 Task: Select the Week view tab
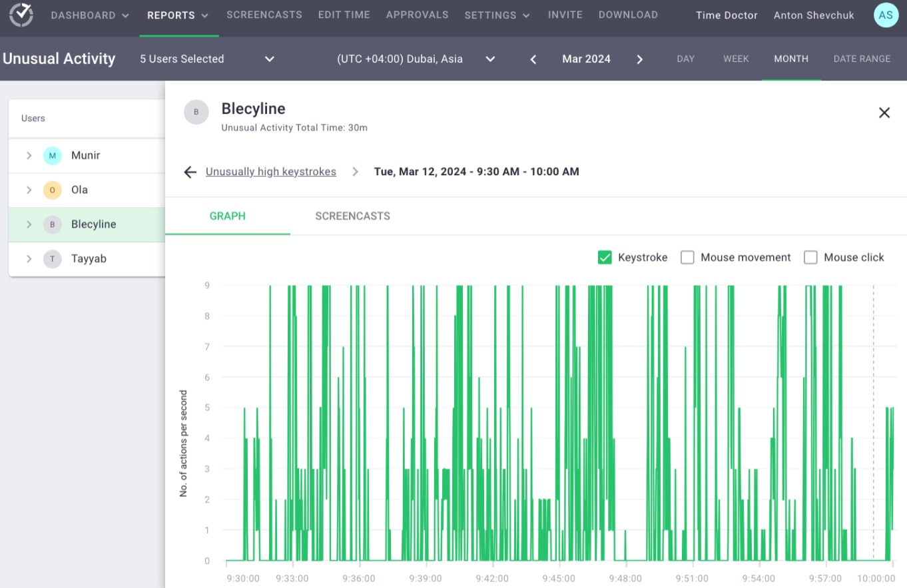pyautogui.click(x=735, y=59)
